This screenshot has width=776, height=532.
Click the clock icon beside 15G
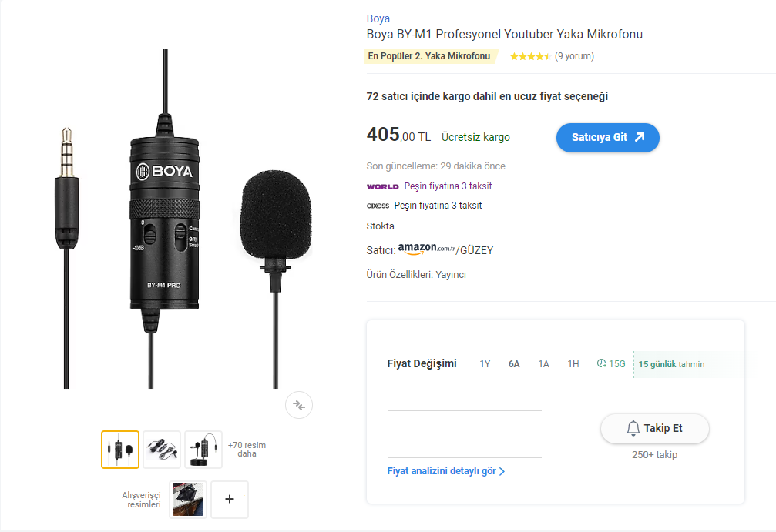602,364
